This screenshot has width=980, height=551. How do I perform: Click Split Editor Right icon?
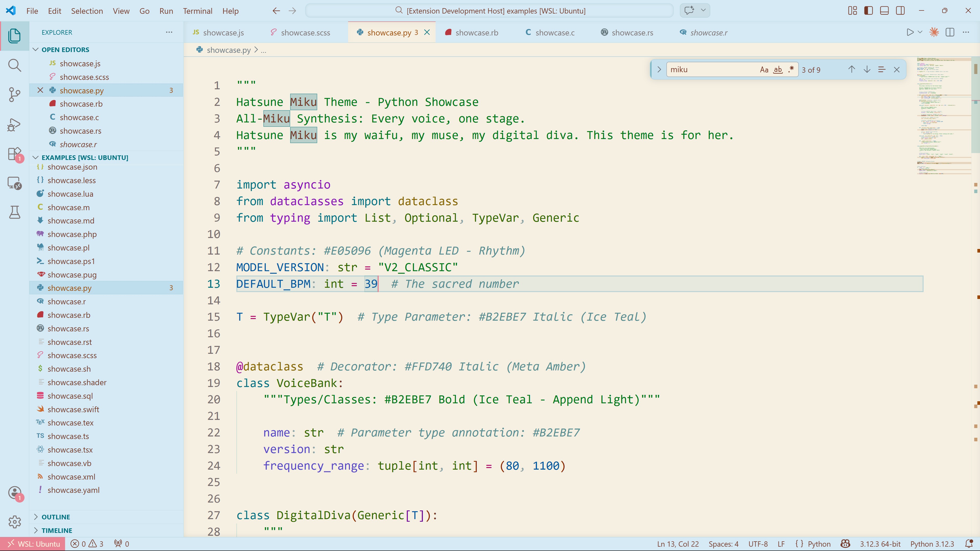tap(950, 32)
